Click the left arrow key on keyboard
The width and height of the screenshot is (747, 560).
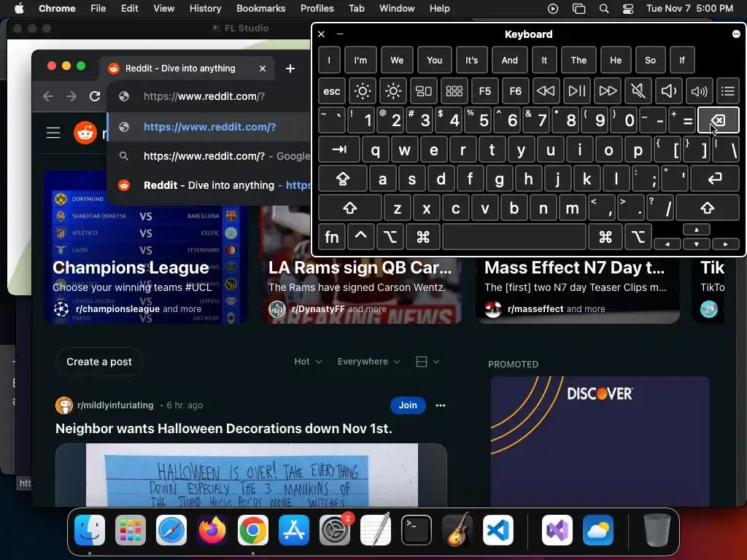pyautogui.click(x=667, y=244)
